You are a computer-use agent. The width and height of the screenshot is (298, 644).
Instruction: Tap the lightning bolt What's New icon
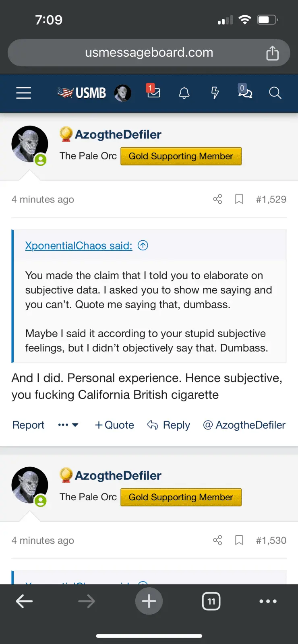pos(215,93)
